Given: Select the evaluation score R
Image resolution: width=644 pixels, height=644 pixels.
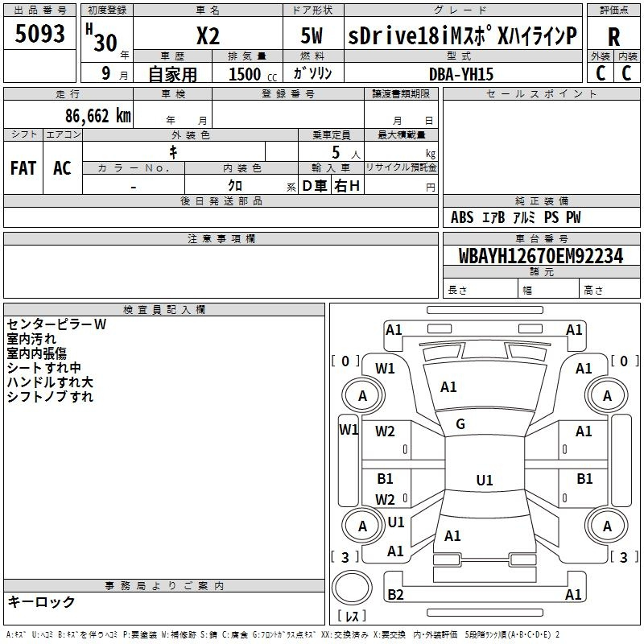Looking at the screenshot, I should click(x=613, y=36).
